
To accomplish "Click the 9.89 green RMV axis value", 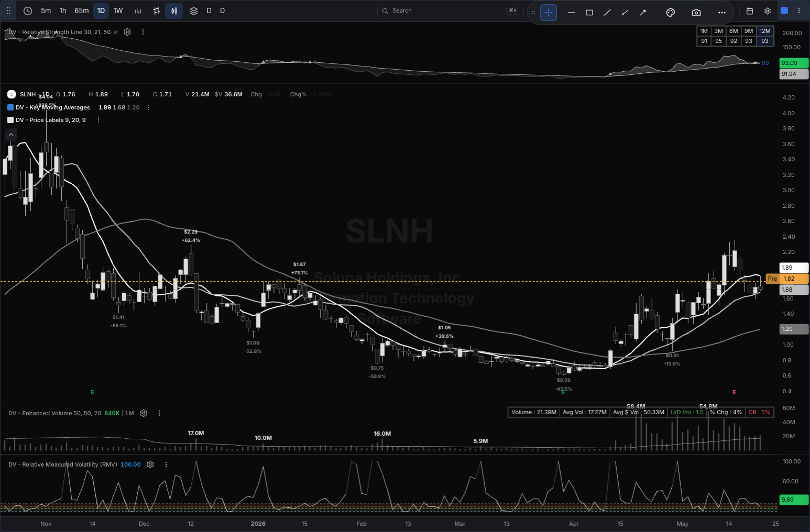I will [x=794, y=500].
